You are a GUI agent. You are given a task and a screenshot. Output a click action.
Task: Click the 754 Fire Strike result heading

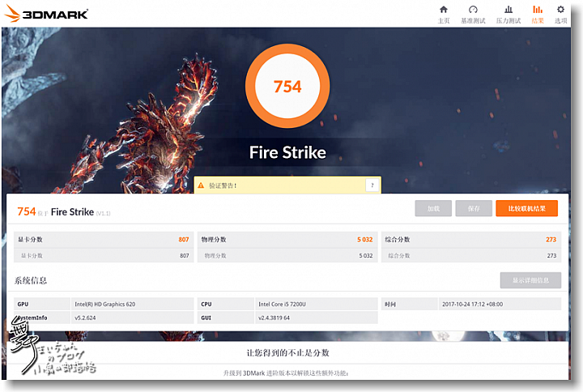click(64, 211)
